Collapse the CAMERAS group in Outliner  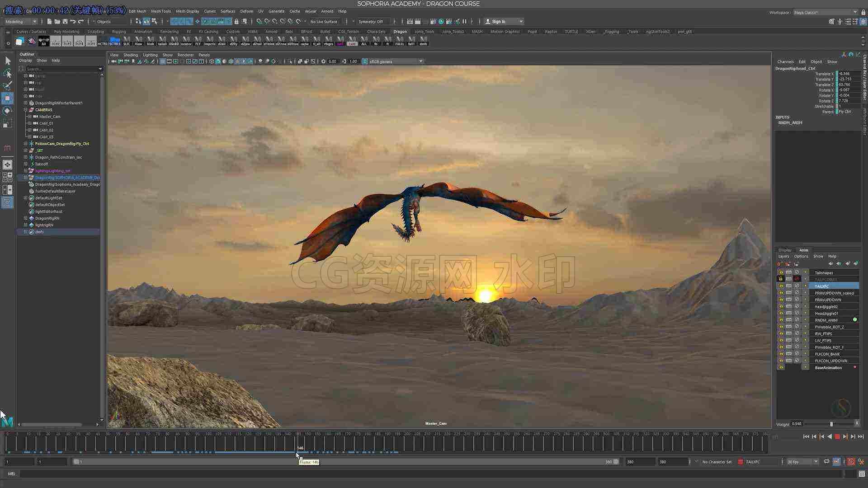pos(26,110)
